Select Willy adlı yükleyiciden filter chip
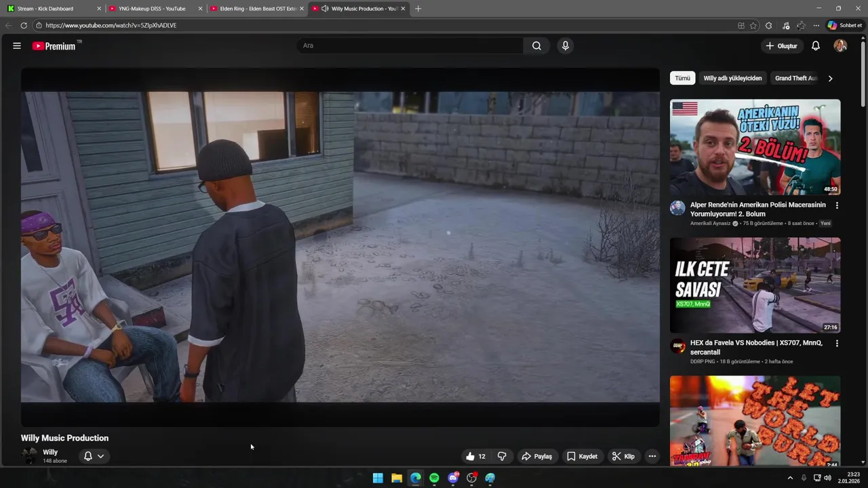The image size is (868, 488). (x=732, y=78)
